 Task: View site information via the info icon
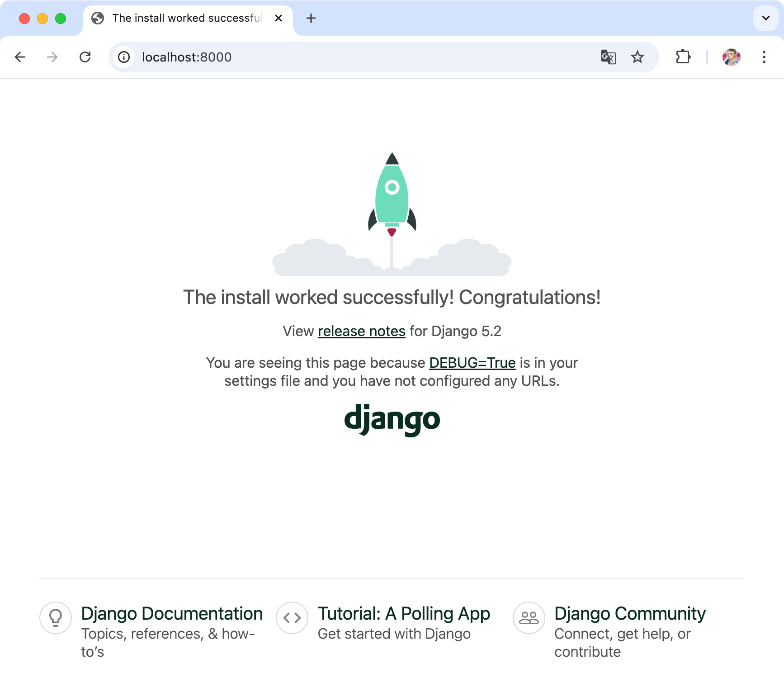click(x=123, y=57)
